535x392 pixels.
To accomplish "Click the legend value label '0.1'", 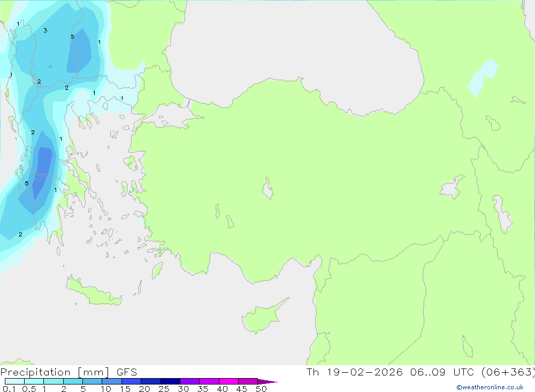I will click(9, 389).
